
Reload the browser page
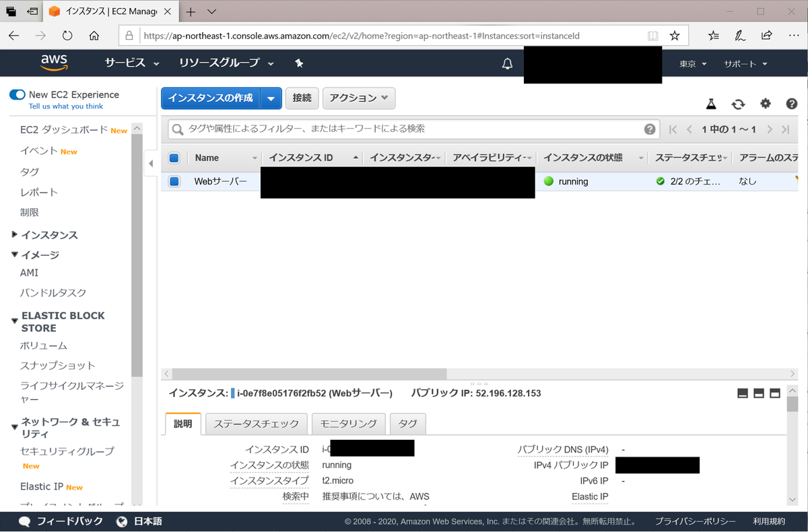pyautogui.click(x=67, y=35)
